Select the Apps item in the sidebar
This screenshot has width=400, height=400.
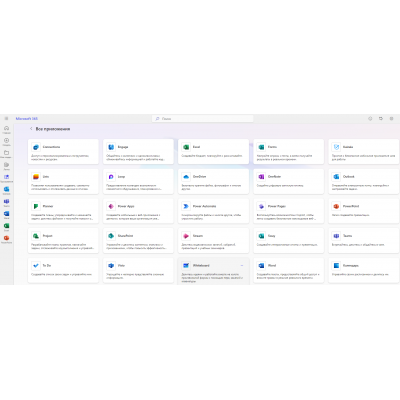6,178
